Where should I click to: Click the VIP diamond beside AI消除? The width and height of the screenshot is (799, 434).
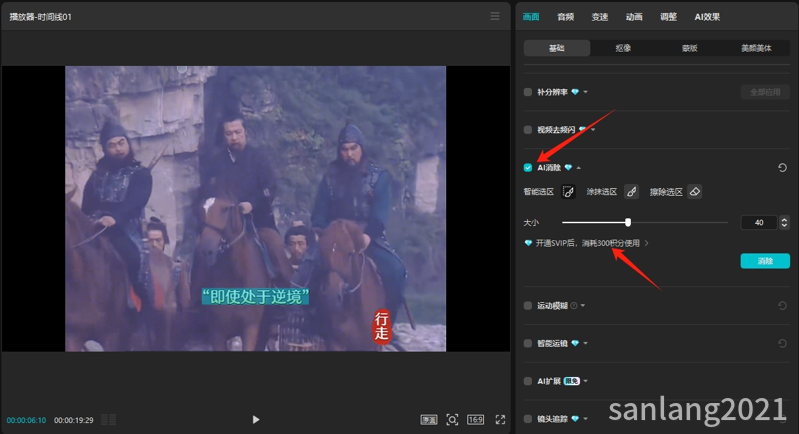tap(568, 168)
